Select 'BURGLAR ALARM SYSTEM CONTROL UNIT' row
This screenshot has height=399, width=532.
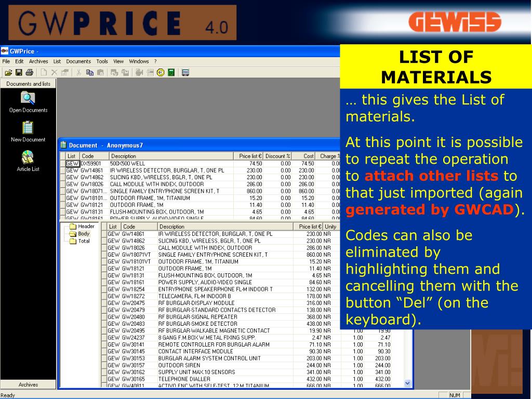249,358
